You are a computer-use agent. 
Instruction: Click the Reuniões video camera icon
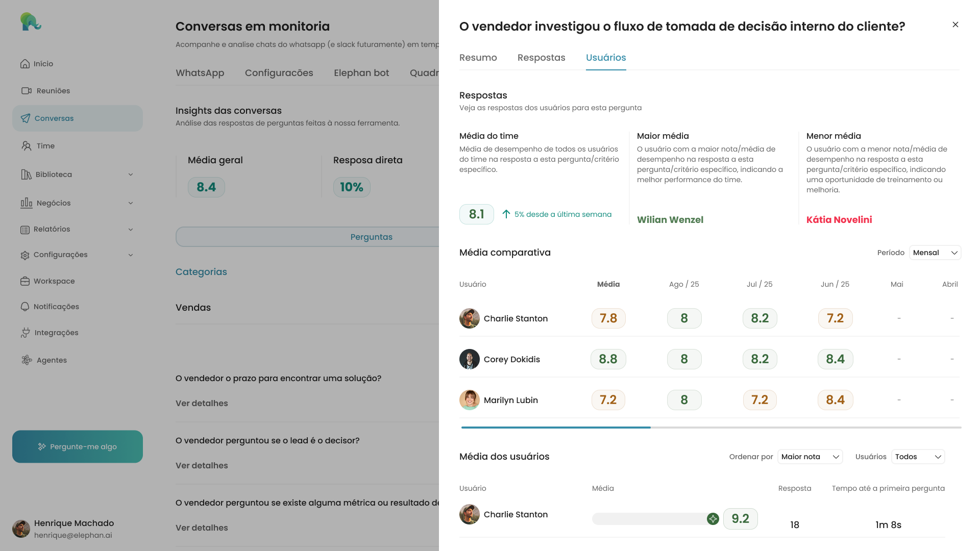tap(27, 91)
